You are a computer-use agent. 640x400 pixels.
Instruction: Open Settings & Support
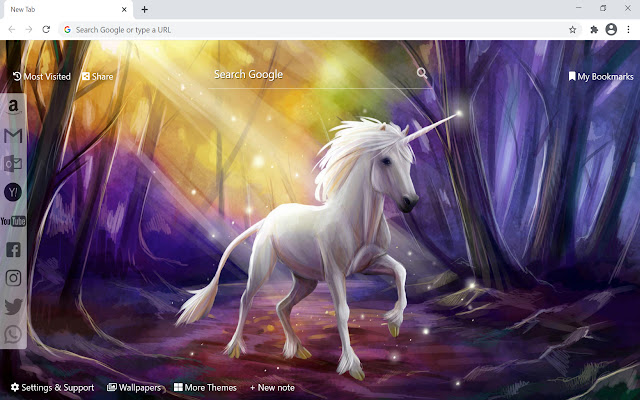[52, 387]
